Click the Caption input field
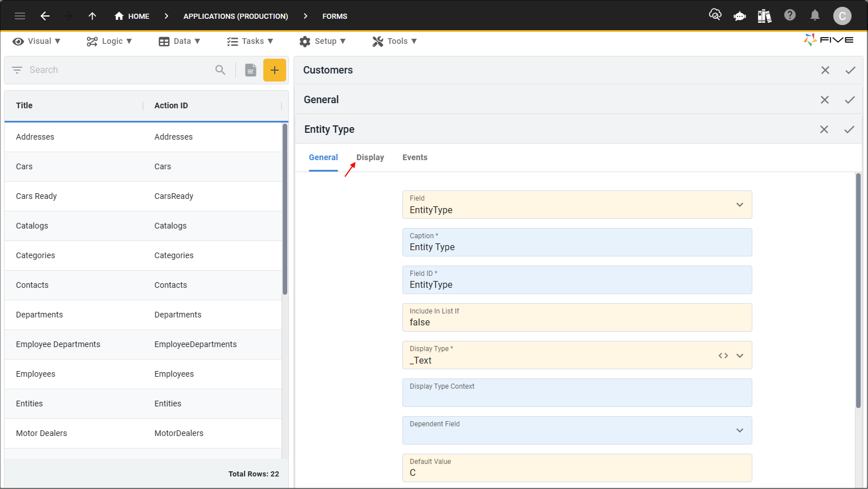Viewport: 868px width, 489px height. click(577, 242)
